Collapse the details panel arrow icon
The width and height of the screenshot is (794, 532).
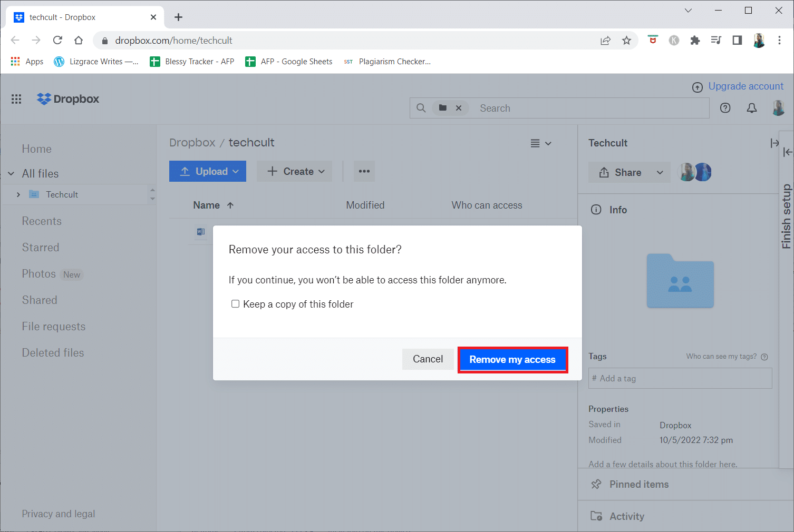(x=774, y=143)
